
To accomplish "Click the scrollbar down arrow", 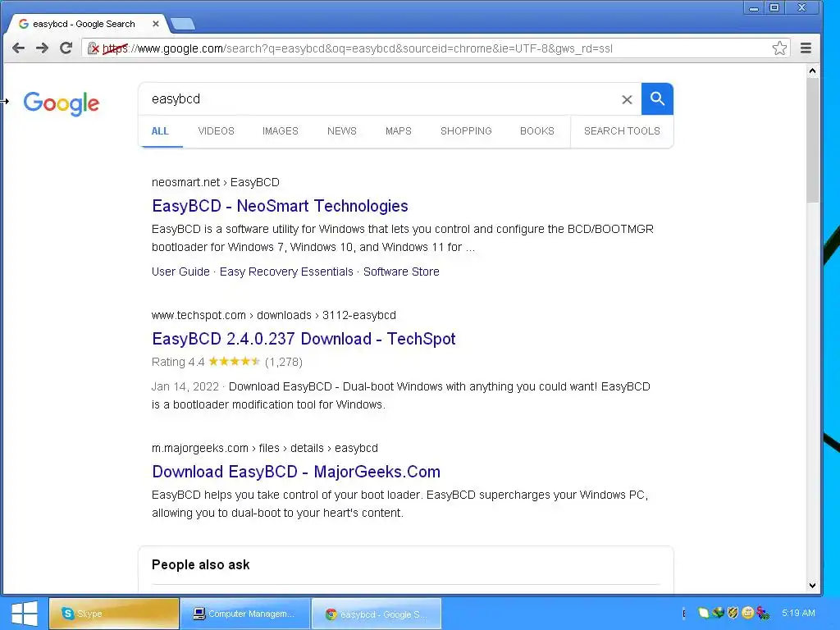I will 812,586.
